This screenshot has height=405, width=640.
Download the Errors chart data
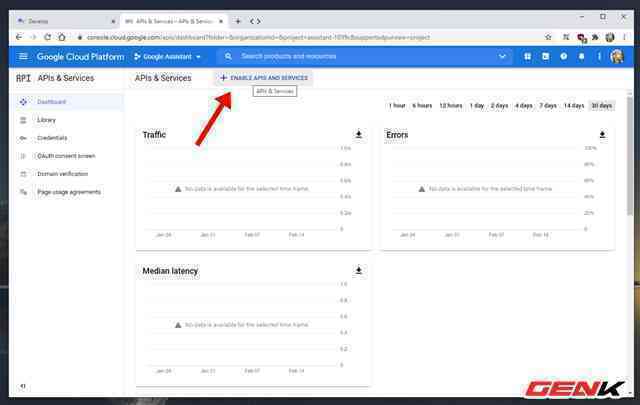[x=602, y=134]
